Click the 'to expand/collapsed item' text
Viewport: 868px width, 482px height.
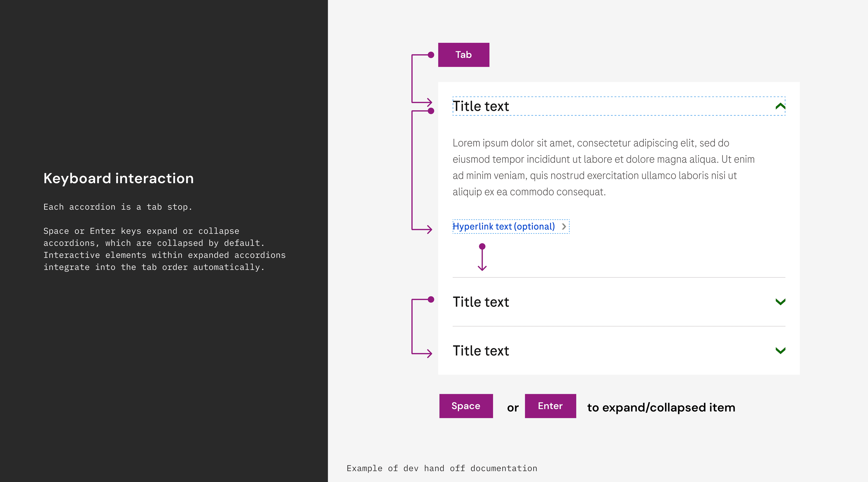coord(661,408)
